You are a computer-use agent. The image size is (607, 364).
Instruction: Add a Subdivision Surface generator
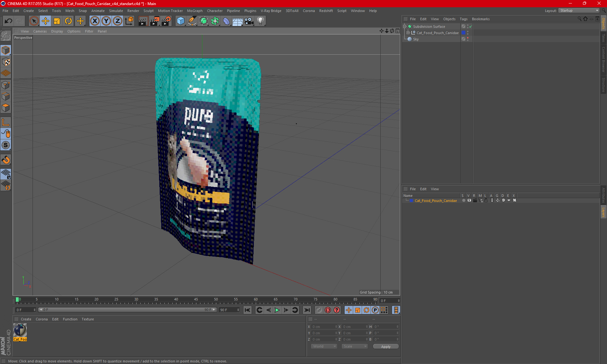tap(204, 21)
